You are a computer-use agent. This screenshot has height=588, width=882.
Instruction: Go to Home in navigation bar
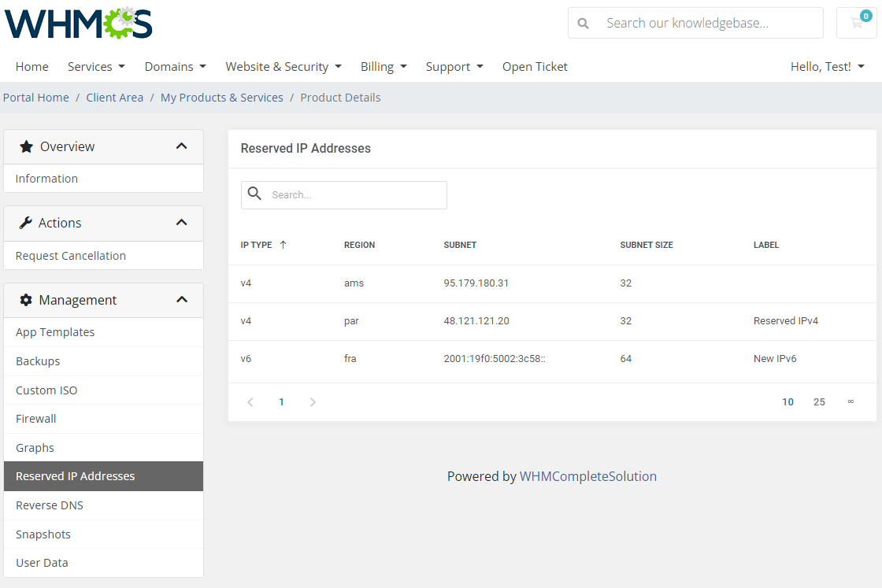coord(32,66)
